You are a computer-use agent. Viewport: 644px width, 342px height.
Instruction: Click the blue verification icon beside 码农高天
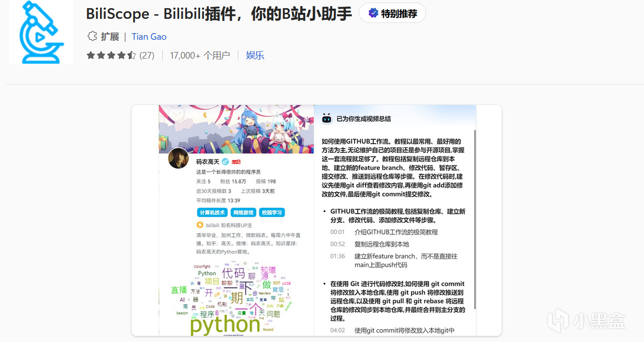[x=225, y=162]
